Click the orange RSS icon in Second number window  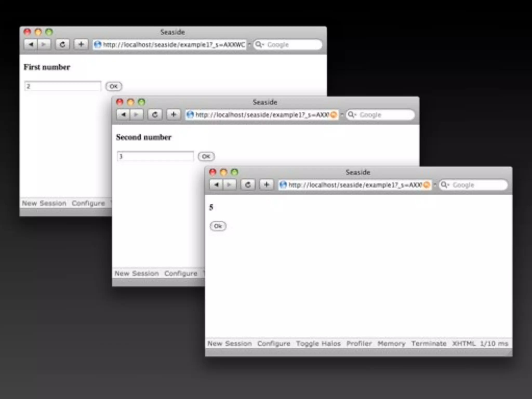click(x=334, y=115)
